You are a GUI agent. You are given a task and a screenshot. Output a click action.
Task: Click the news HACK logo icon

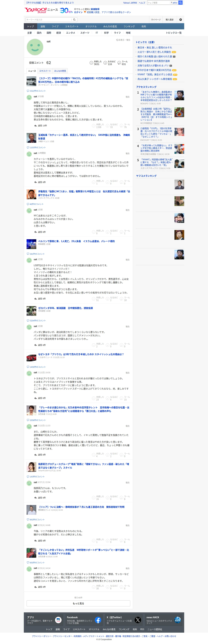(178, 620)
